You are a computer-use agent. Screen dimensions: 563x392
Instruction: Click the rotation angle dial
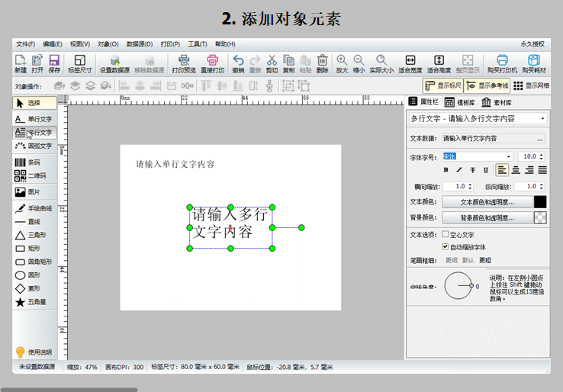click(x=458, y=286)
